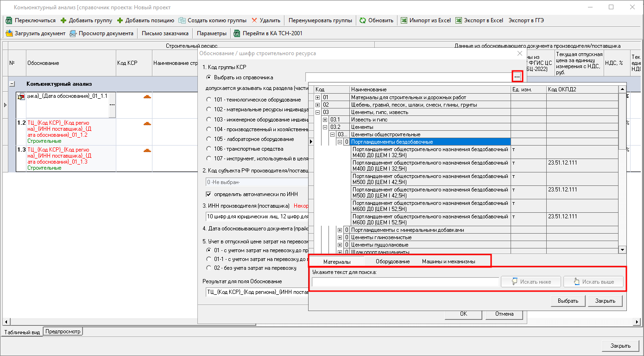The image size is (644, 356).
Task: Expand tree node 01 Материалы для строительных работ
Action: coord(317,97)
